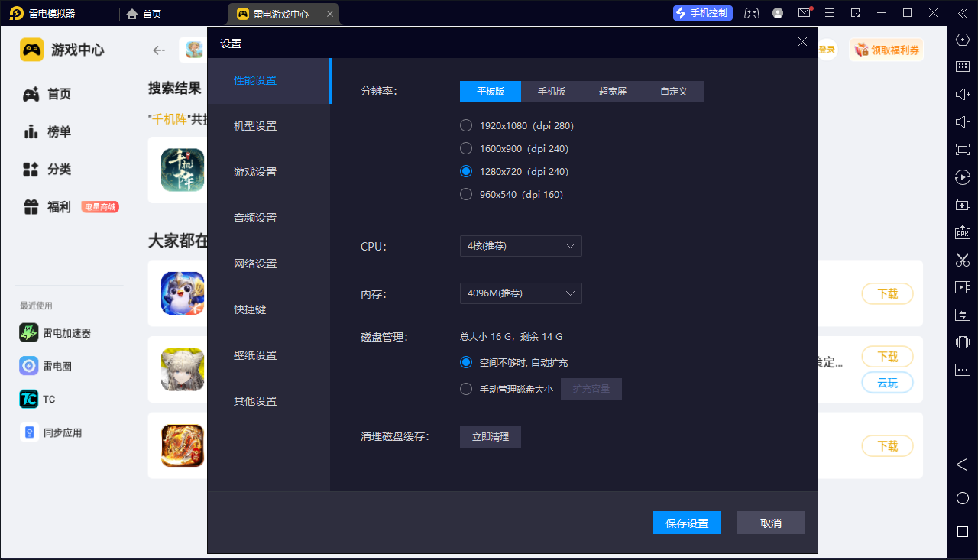Select the 960x540 (dpi 160) resolution
Screen dimensions: 978x560
point(466,194)
